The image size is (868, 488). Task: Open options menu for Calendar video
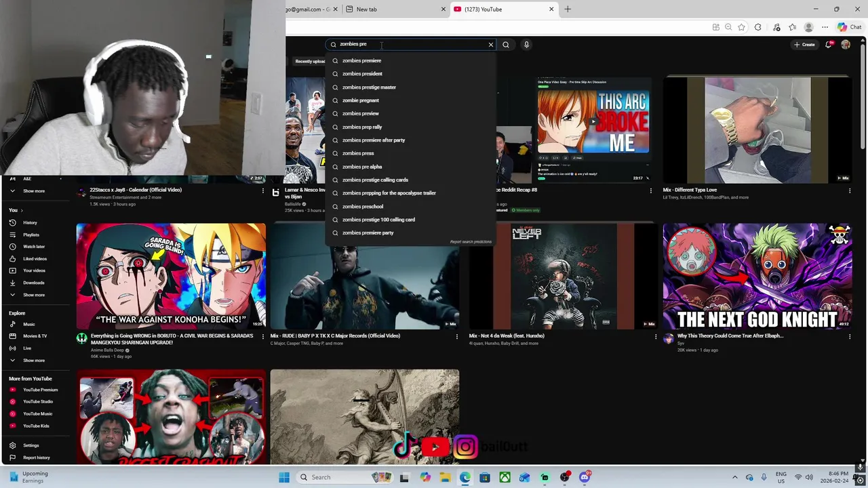[x=263, y=190]
